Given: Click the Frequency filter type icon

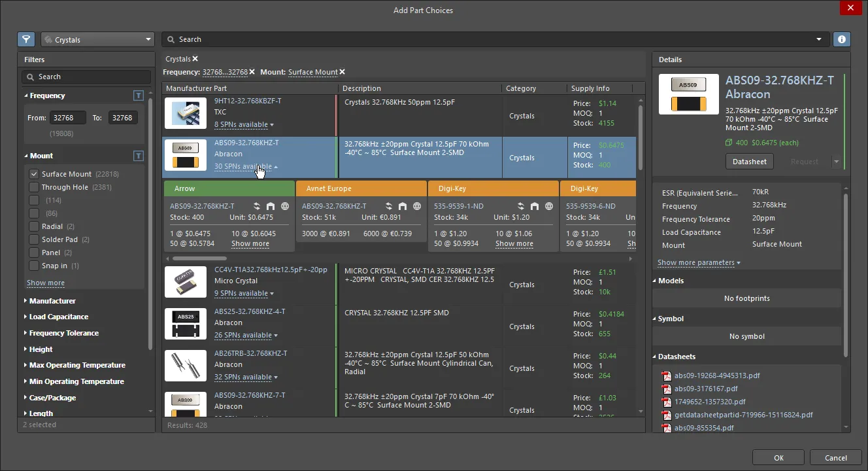Looking at the screenshot, I should (138, 96).
